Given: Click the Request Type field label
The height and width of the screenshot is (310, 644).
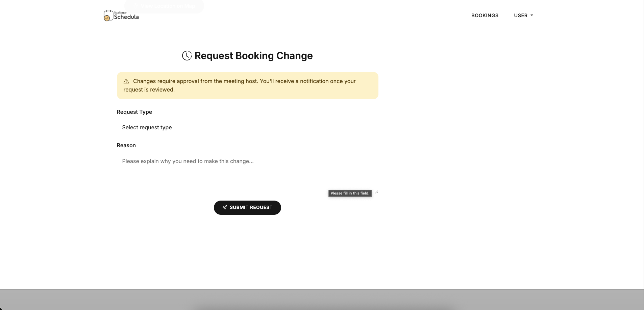Looking at the screenshot, I should pyautogui.click(x=134, y=112).
